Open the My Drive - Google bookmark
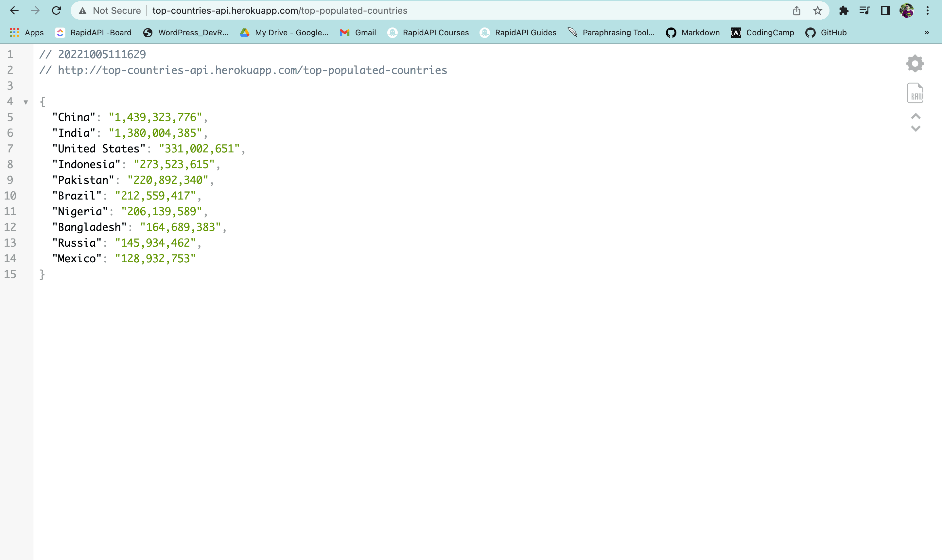The image size is (942, 560). click(284, 32)
